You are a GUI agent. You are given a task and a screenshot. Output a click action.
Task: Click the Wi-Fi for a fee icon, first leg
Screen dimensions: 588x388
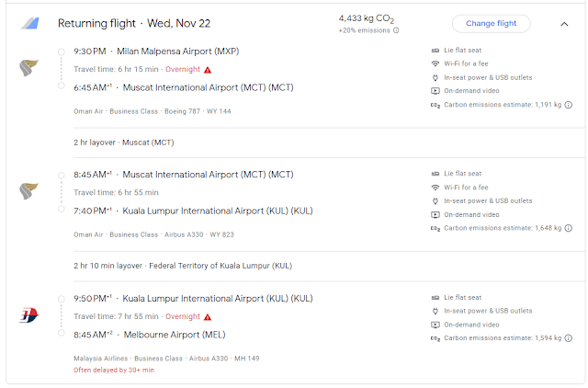(x=435, y=63)
